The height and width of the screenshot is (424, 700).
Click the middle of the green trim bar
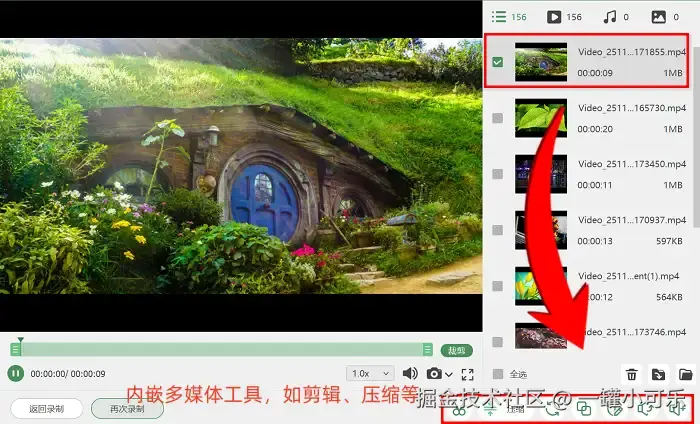pos(221,349)
